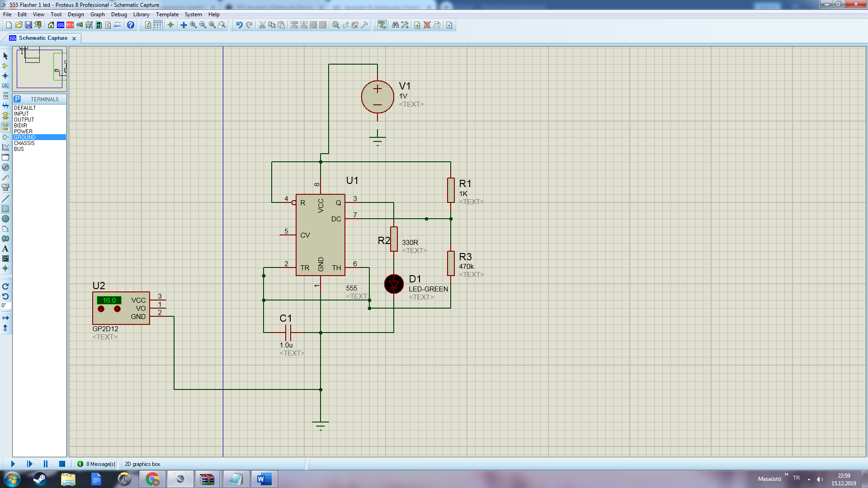Start the simulation with Play button
This screenshot has height=488, width=868.
pyautogui.click(x=13, y=464)
